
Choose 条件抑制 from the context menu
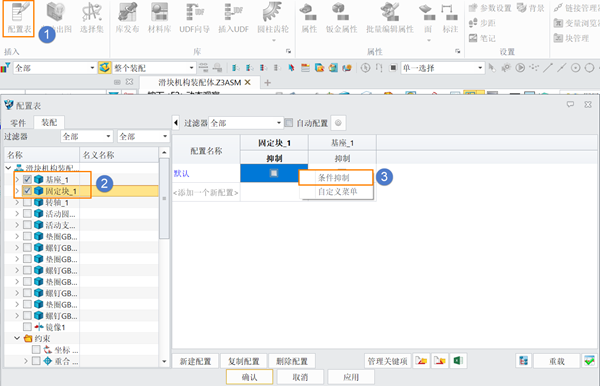click(x=336, y=178)
